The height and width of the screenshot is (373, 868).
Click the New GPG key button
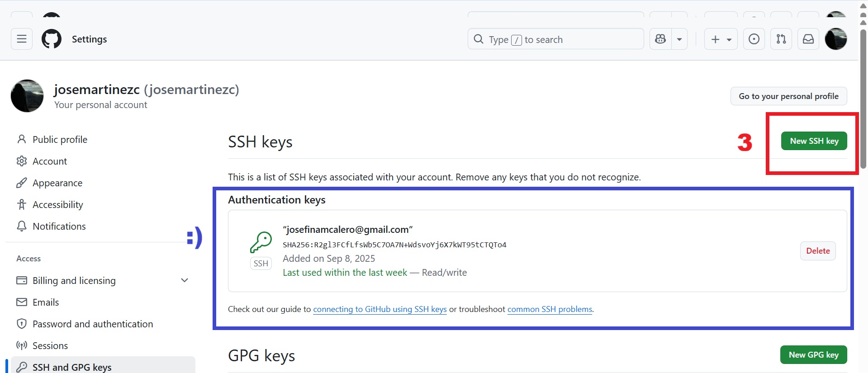(813, 355)
